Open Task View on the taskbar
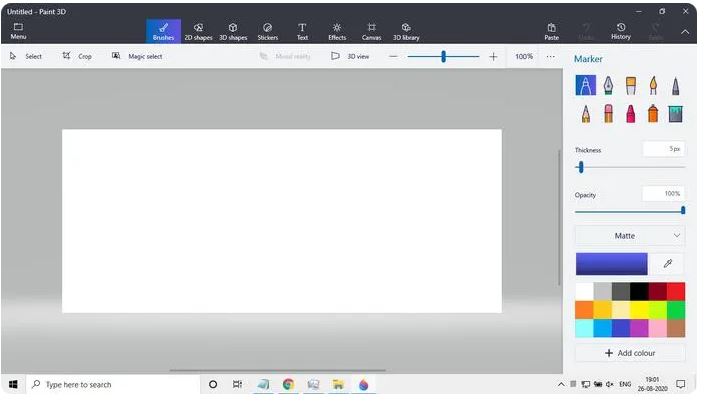This screenshot has height=401, width=709. pos(237,384)
